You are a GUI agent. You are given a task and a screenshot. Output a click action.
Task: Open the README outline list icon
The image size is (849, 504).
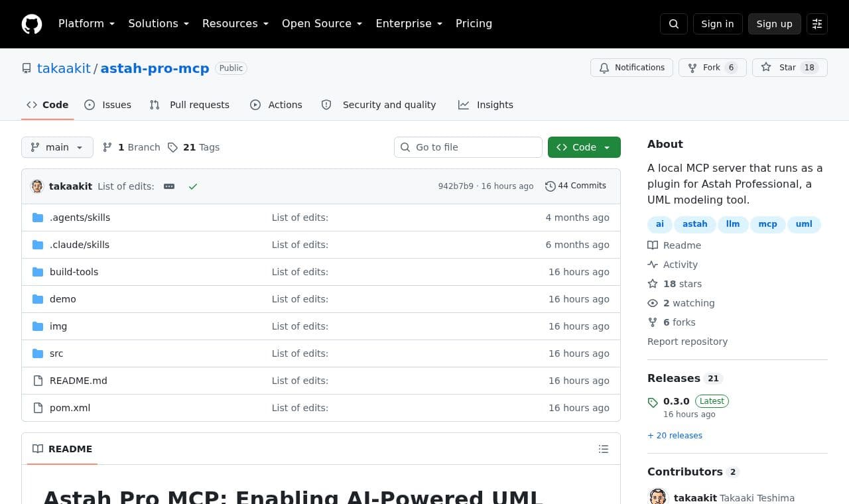click(604, 449)
